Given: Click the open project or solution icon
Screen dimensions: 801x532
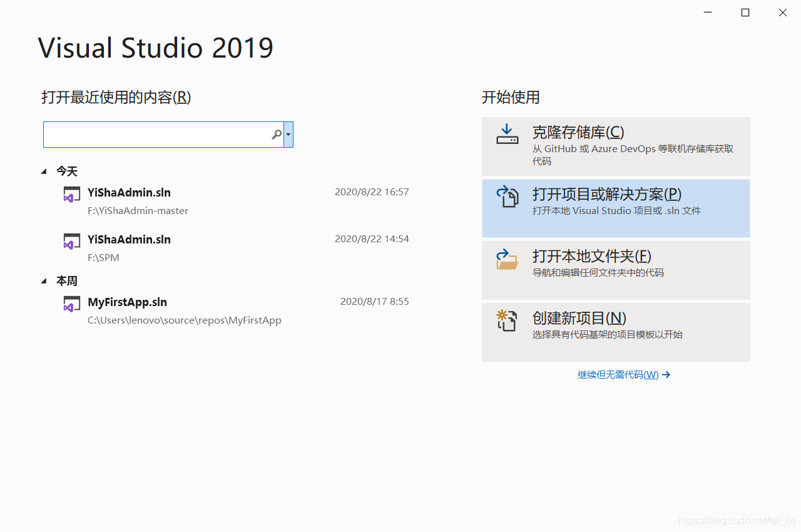Looking at the screenshot, I should point(508,196).
